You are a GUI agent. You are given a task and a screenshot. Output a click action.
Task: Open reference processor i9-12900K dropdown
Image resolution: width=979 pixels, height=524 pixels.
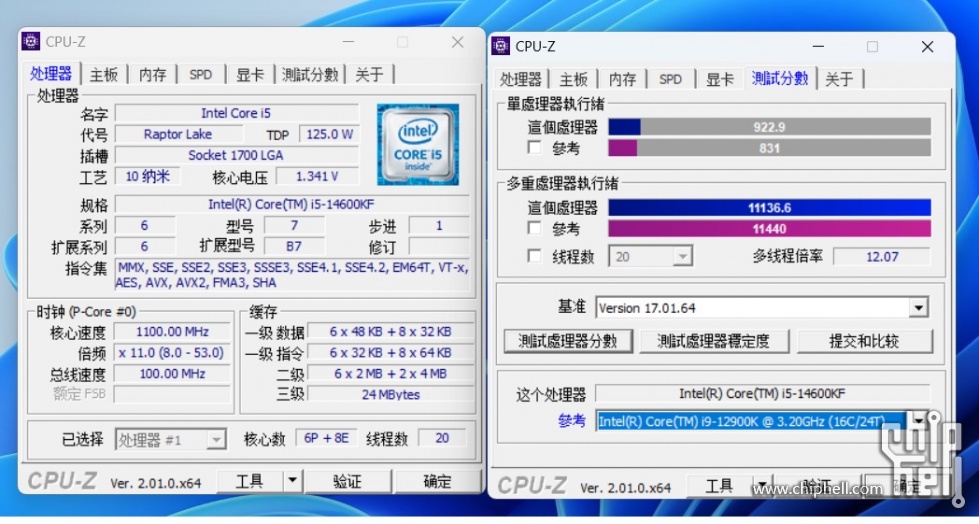(918, 420)
